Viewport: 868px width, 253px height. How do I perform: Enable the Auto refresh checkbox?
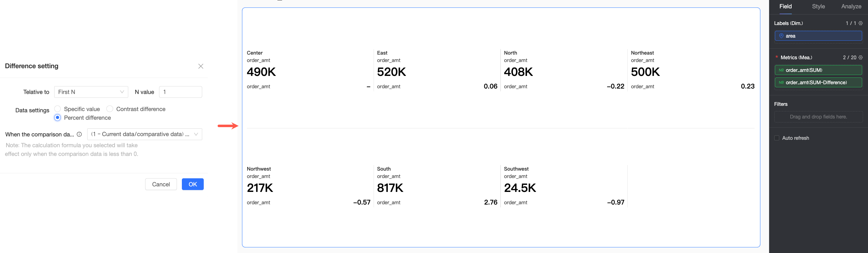(x=777, y=138)
